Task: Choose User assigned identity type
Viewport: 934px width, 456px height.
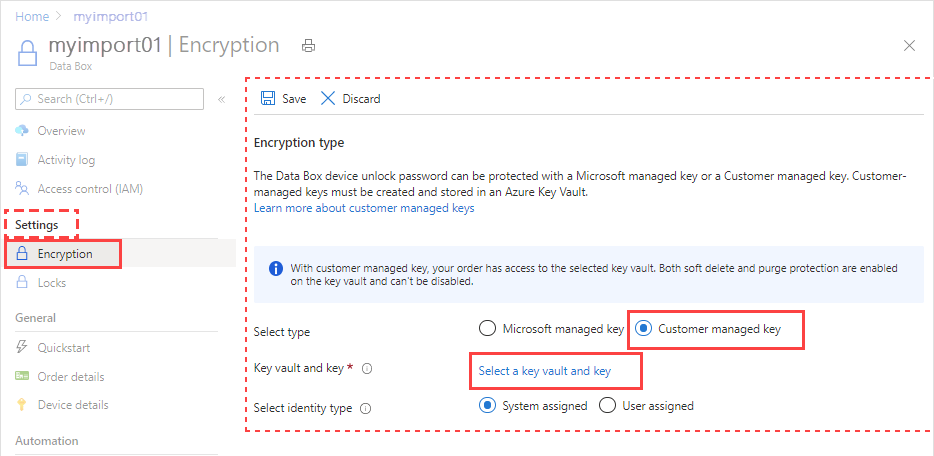Action: [607, 405]
